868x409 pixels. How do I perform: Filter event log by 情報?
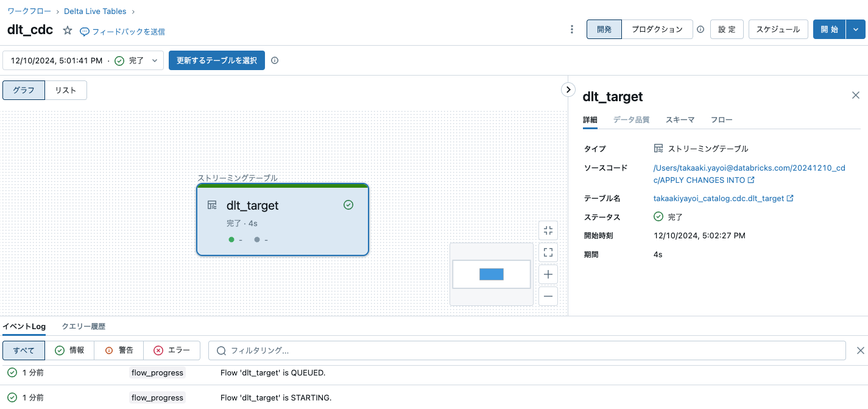pos(69,350)
